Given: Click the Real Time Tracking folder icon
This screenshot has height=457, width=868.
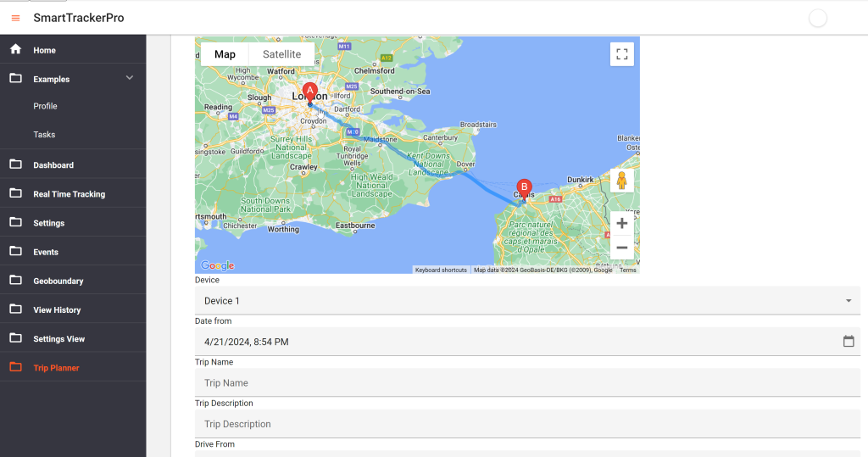Looking at the screenshot, I should [15, 192].
